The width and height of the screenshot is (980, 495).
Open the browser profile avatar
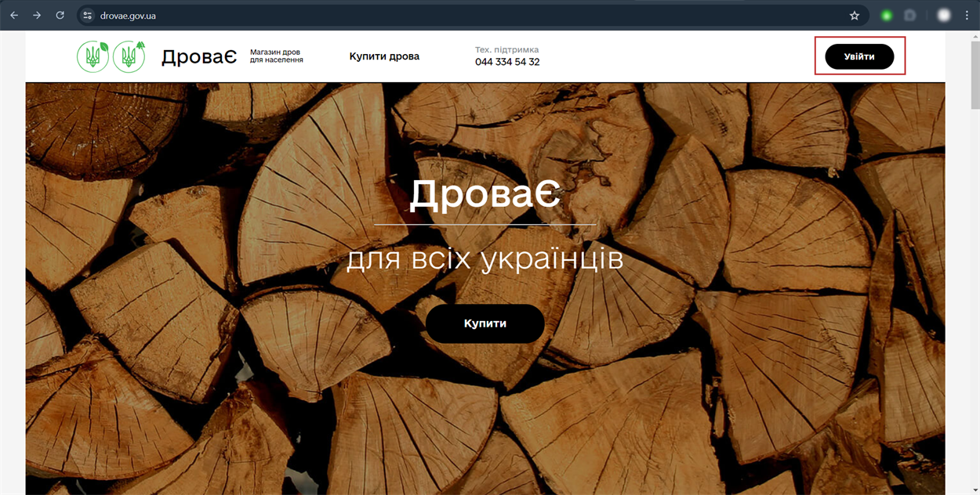point(944,15)
